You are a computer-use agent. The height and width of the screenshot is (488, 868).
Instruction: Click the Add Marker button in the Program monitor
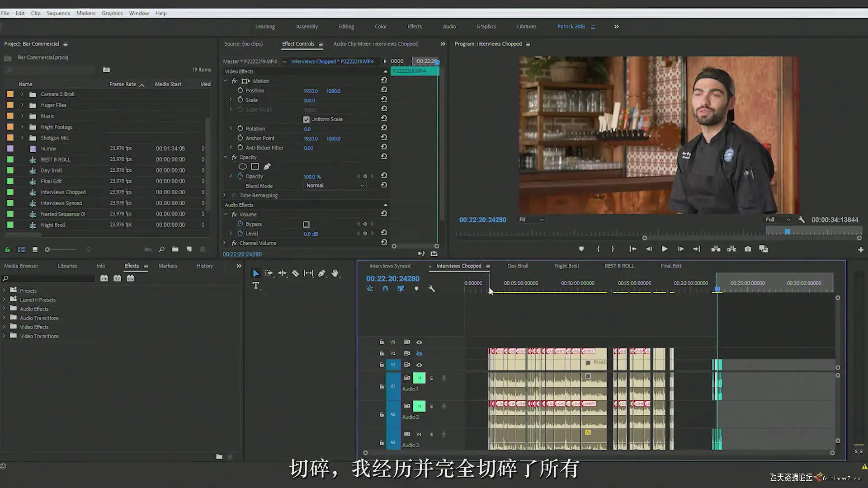click(581, 249)
